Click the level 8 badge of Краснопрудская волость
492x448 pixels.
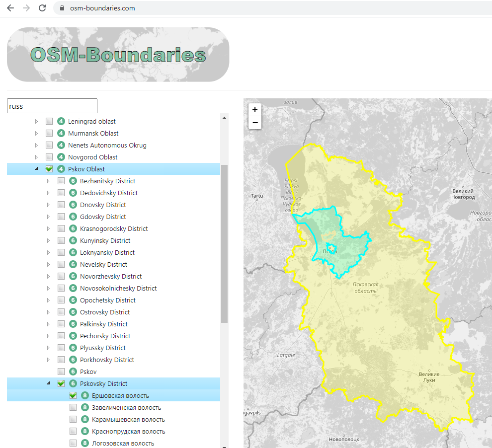click(x=84, y=431)
